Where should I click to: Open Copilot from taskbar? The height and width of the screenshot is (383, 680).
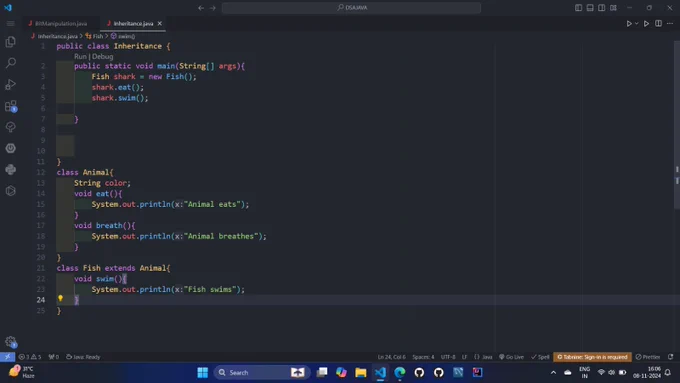point(341,372)
